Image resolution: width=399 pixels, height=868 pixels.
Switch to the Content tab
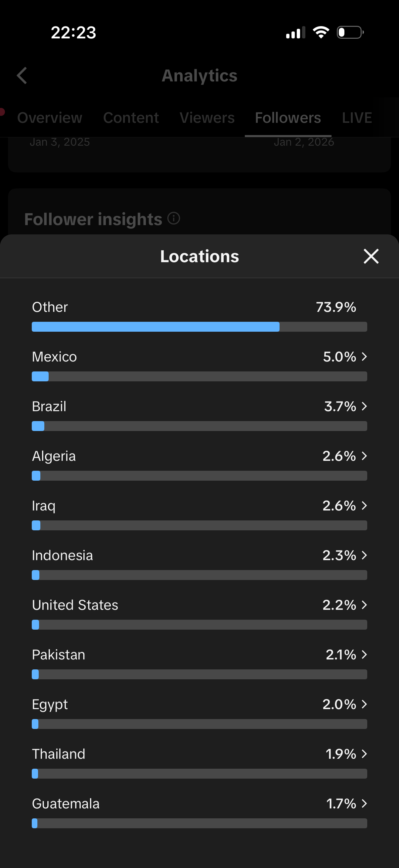pyautogui.click(x=131, y=118)
